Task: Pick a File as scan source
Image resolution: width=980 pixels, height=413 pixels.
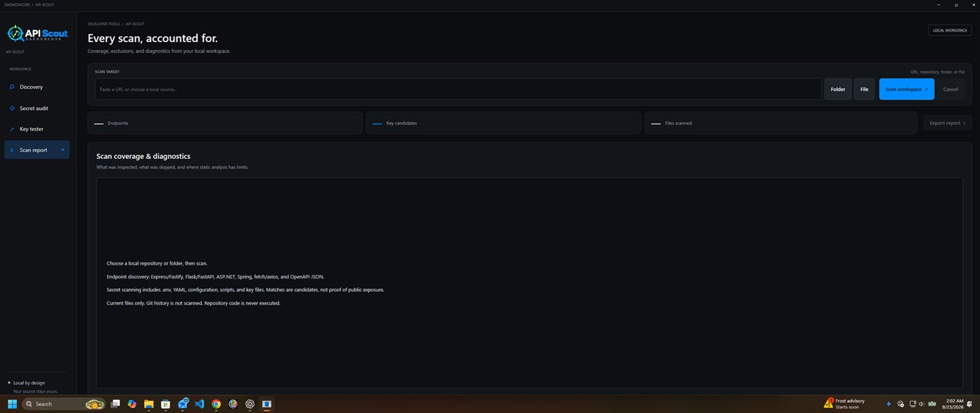Action: (x=864, y=89)
